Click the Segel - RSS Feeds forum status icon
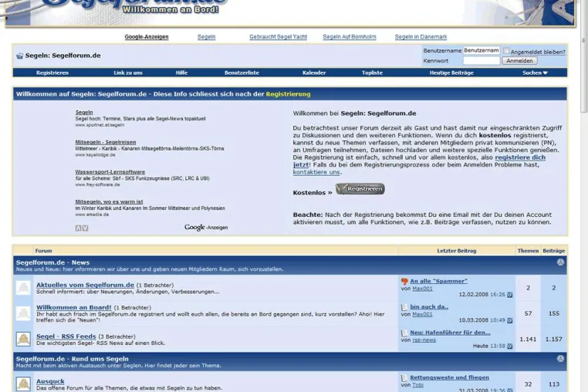 click(23, 339)
